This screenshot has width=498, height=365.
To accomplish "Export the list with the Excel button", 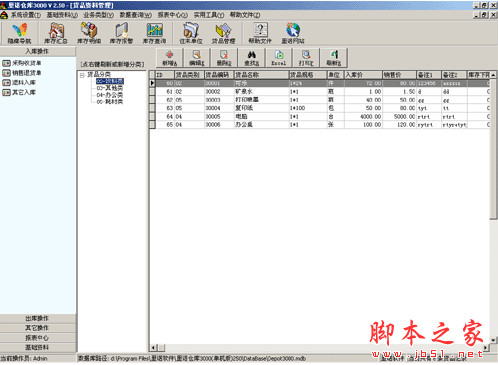I will [279, 58].
